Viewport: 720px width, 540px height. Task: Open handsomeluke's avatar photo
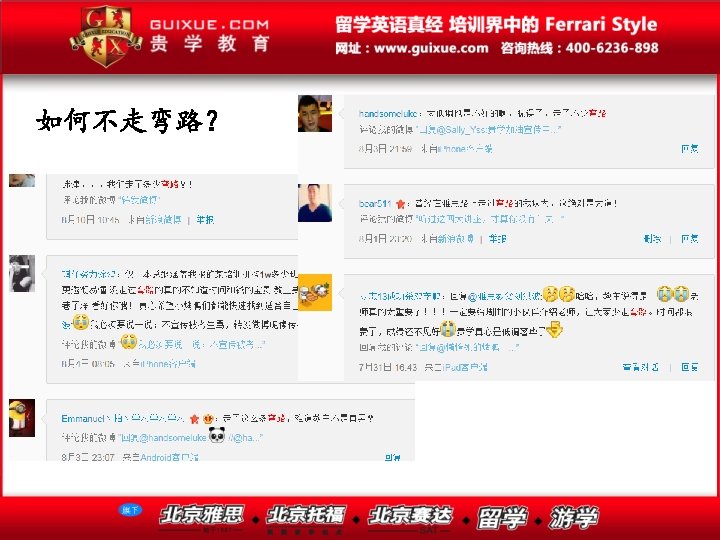pos(315,113)
